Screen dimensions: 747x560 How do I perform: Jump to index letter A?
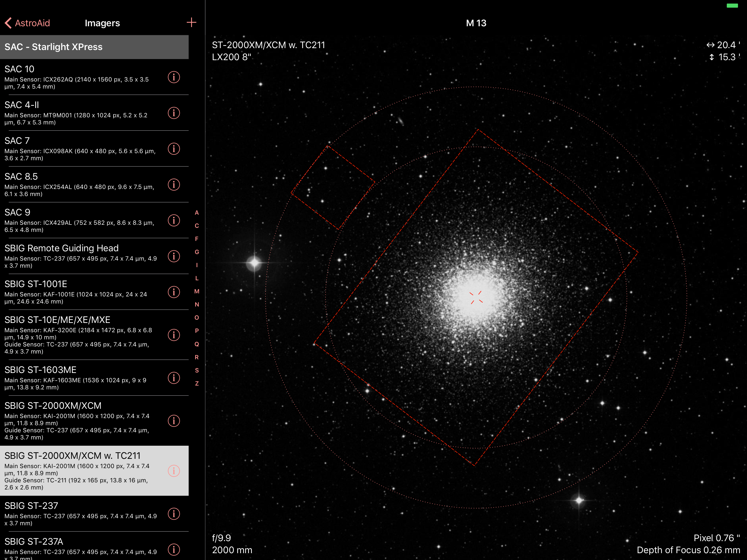tap(197, 212)
